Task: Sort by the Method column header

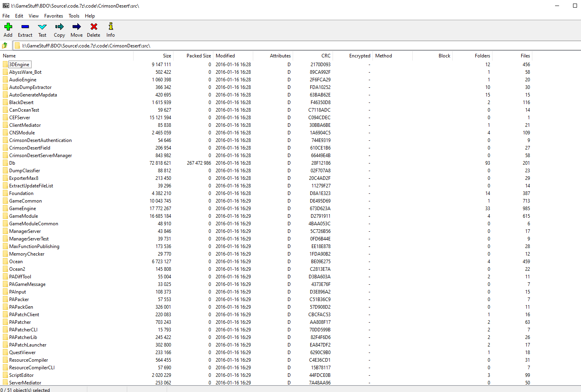Action: pyautogui.click(x=393, y=56)
